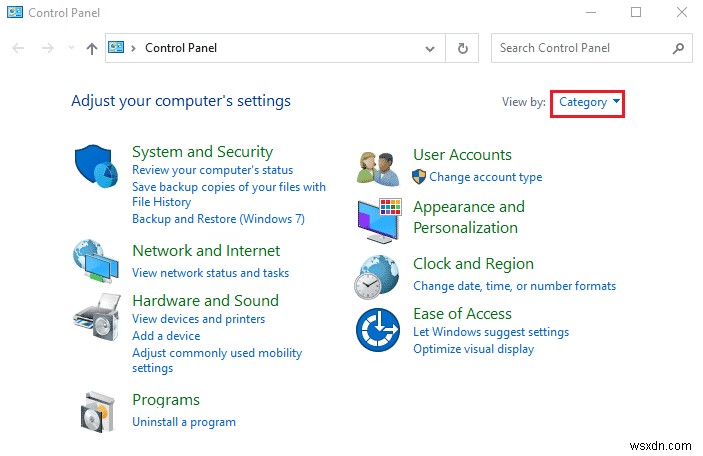
Task: Open Uninstall a program link
Action: tap(184, 422)
